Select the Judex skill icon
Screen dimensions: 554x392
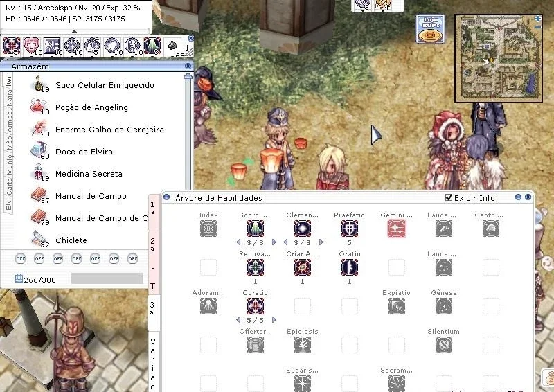208,229
